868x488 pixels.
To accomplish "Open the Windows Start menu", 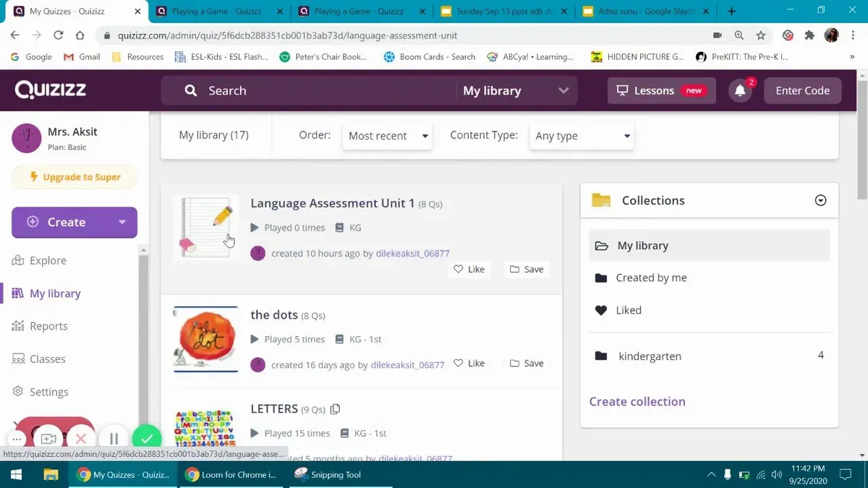I will 16,474.
